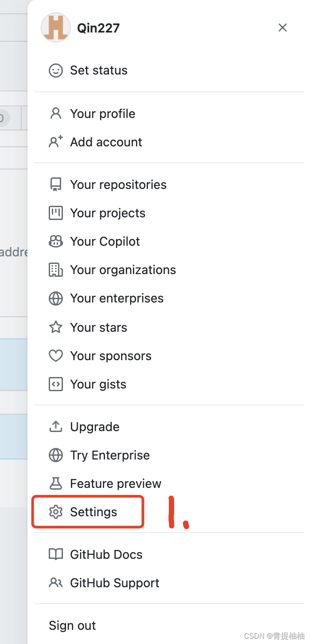Click the person icon for Your profile

click(x=56, y=114)
